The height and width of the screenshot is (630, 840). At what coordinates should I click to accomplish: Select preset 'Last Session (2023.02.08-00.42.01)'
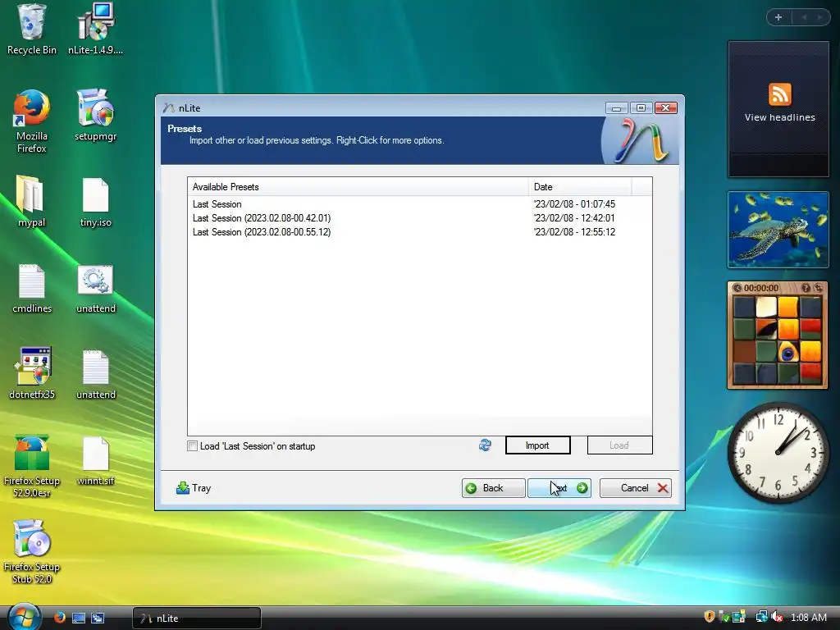[262, 218]
